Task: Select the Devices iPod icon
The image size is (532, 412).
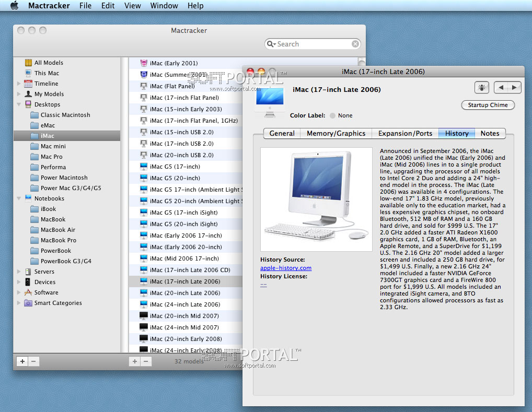Action: coord(28,282)
